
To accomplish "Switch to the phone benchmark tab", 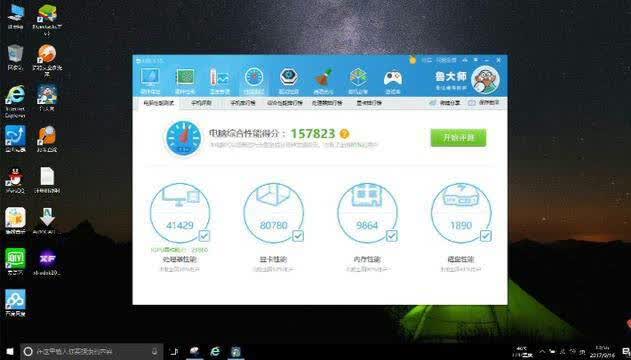I will [201, 103].
